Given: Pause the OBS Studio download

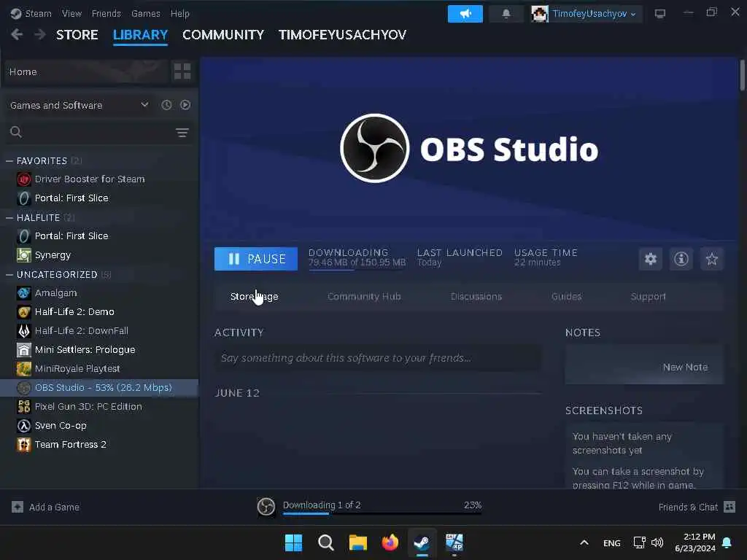Looking at the screenshot, I should click(x=256, y=259).
